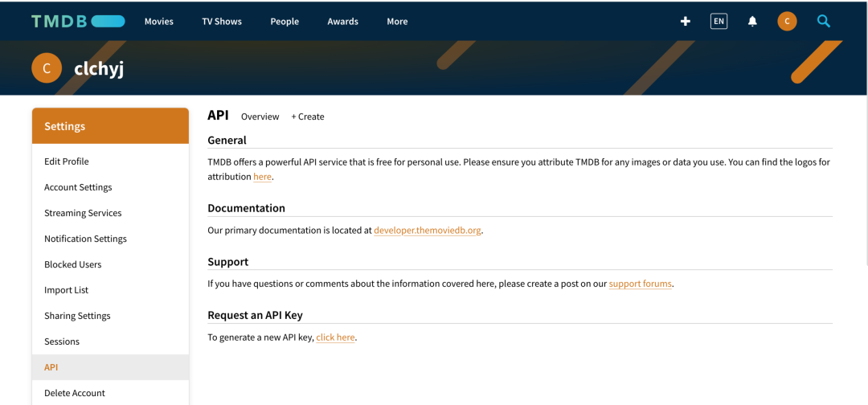Go to Edit Profile settings
Image resolution: width=868 pixels, height=405 pixels.
[x=110, y=162]
